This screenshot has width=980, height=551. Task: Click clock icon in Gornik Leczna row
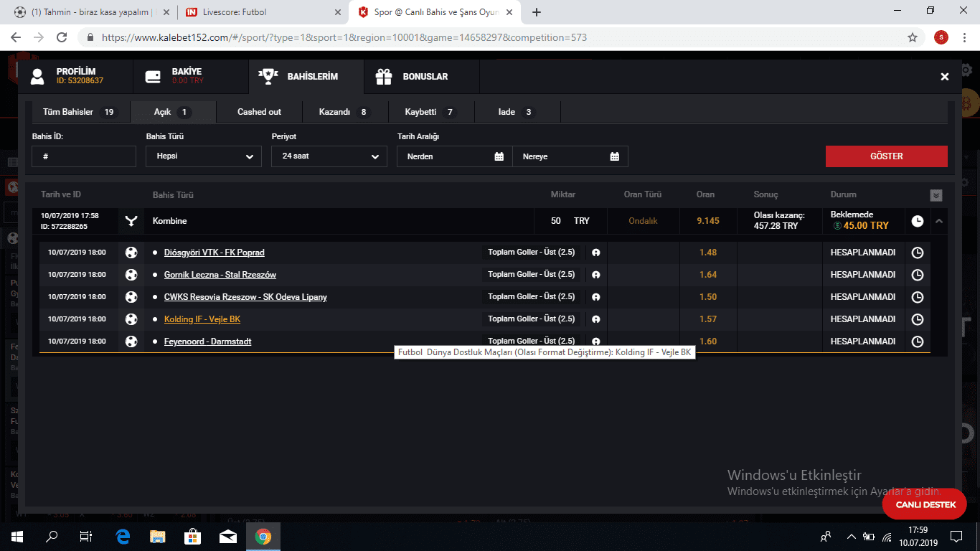pyautogui.click(x=917, y=275)
